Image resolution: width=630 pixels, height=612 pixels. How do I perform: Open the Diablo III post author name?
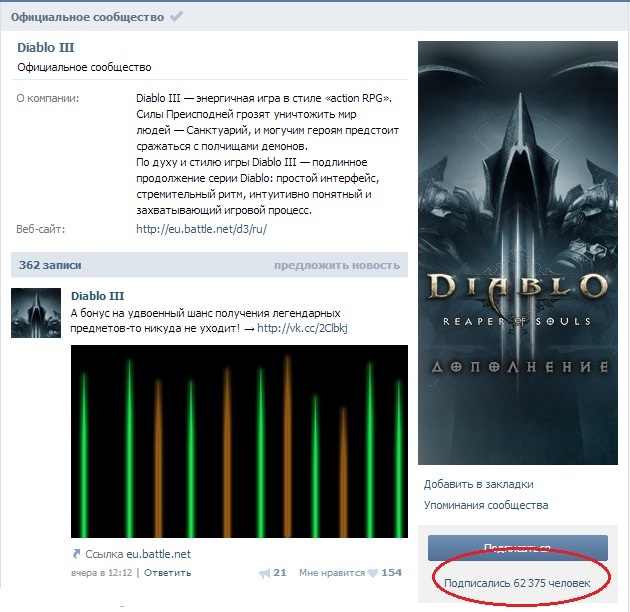pos(98,296)
